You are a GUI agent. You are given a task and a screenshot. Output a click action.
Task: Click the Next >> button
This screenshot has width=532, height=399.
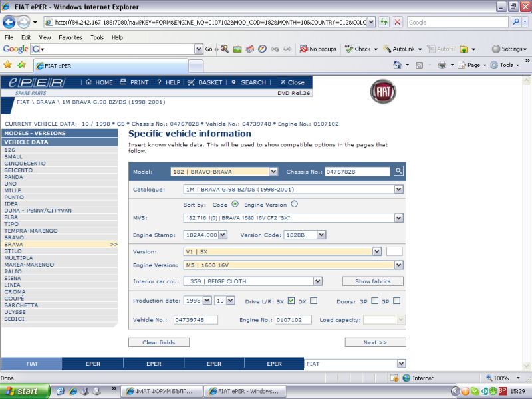(x=375, y=342)
